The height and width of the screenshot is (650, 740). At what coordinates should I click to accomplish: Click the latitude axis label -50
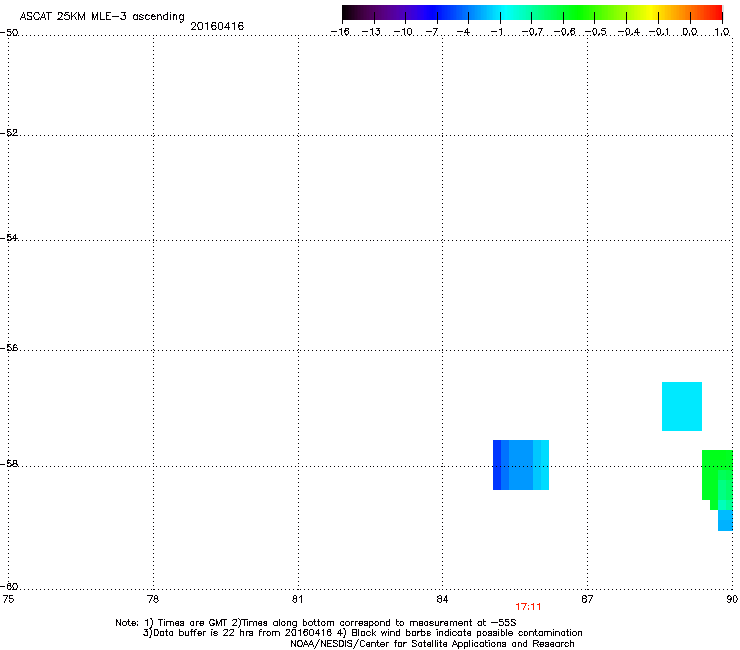[x=9, y=33]
